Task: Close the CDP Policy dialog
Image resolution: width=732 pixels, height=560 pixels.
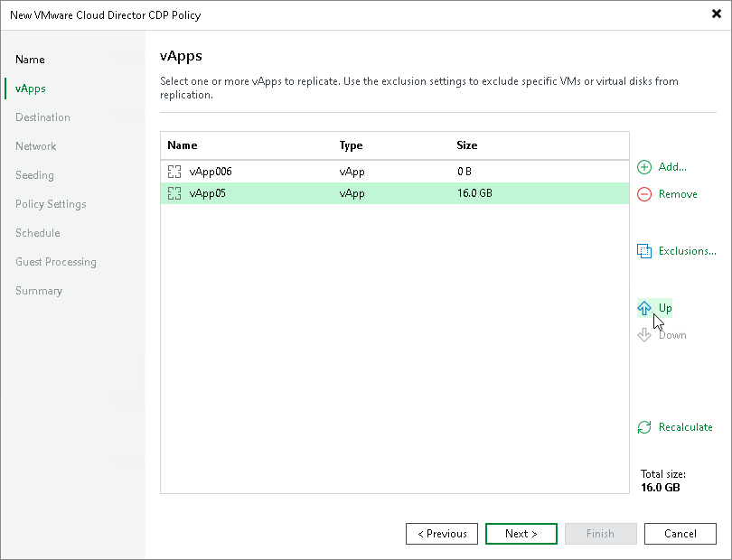Action: pyautogui.click(x=716, y=14)
